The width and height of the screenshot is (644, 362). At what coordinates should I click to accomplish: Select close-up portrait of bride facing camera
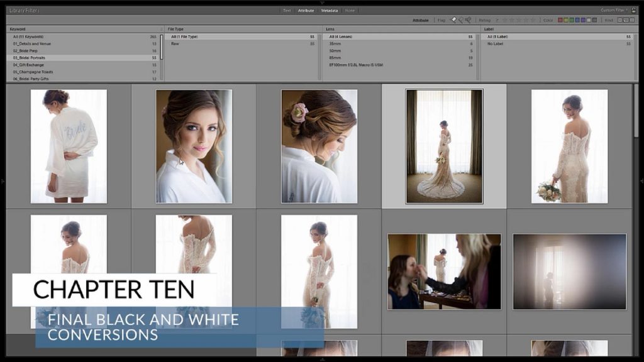pyautogui.click(x=194, y=146)
